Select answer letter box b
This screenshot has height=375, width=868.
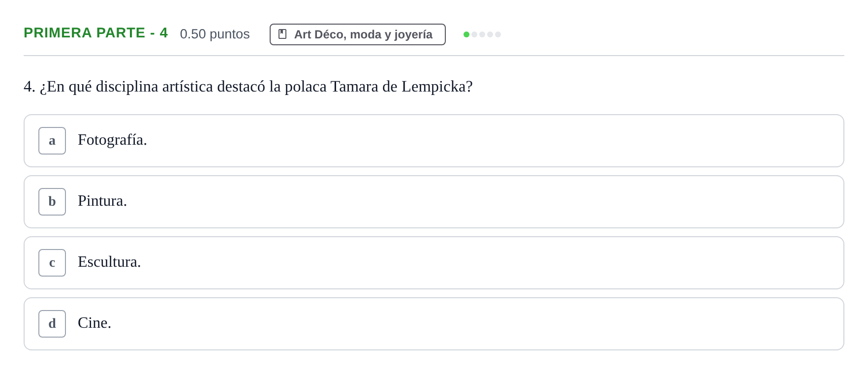[x=52, y=202]
